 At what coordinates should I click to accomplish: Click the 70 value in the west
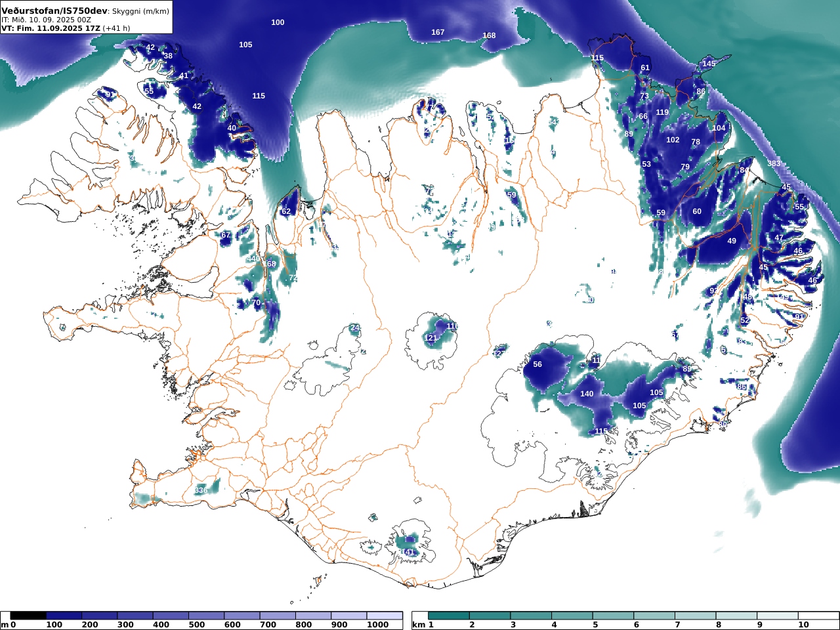click(x=257, y=303)
